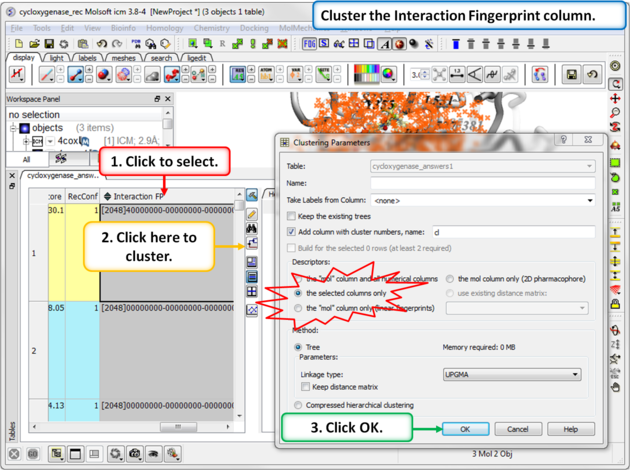Open the Linkage type UPGMA dropdown
Image resolution: width=630 pixels, height=470 pixels.
coord(512,374)
